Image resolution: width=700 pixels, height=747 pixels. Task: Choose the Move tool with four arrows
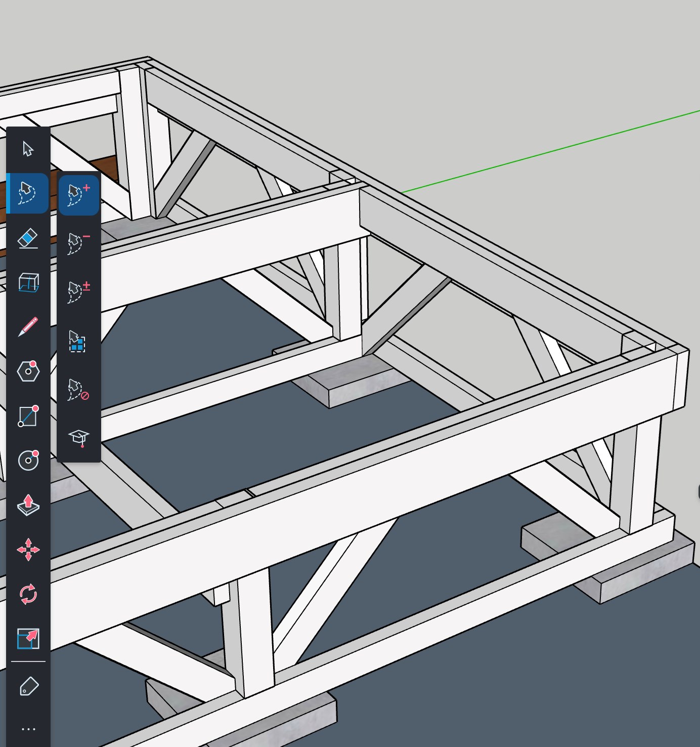(28, 550)
